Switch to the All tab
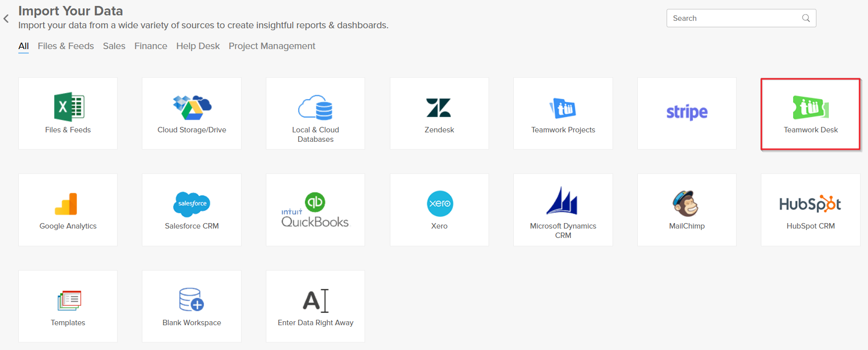 coord(23,46)
